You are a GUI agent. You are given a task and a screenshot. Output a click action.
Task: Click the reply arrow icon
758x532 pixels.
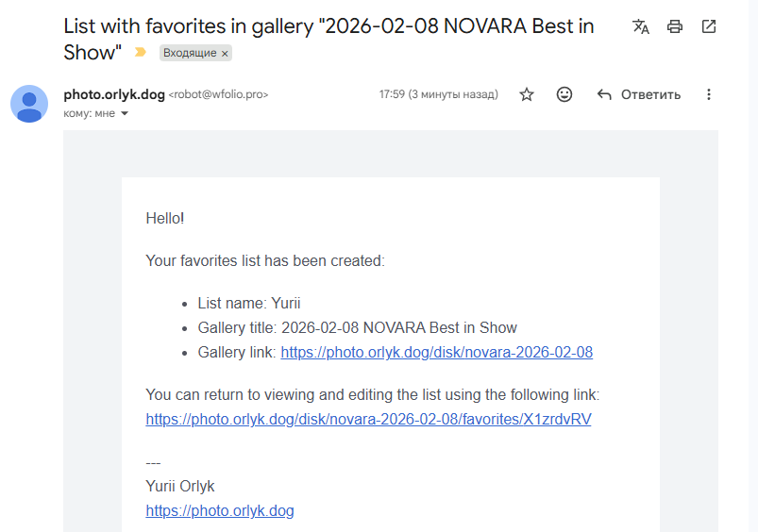tap(605, 94)
